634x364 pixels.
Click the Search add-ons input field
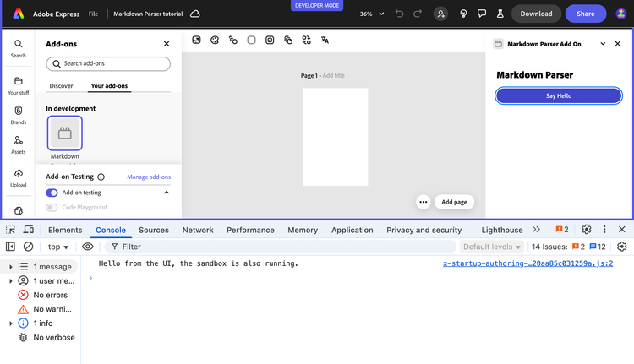tap(108, 63)
